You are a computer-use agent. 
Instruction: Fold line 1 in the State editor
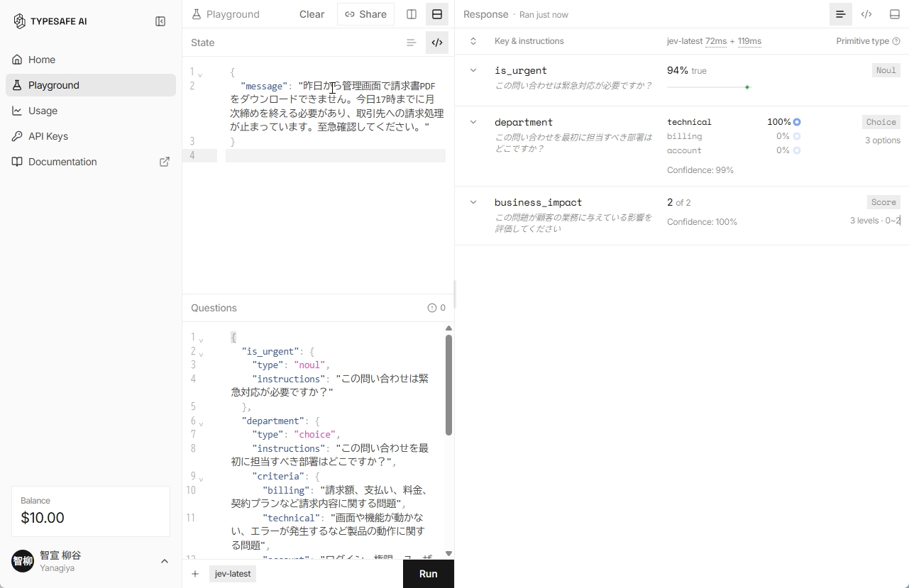click(x=200, y=74)
